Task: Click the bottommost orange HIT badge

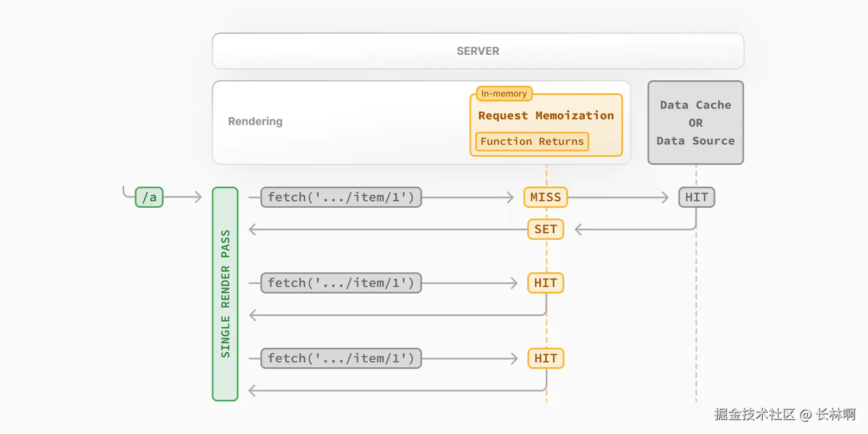Action: pos(545,359)
